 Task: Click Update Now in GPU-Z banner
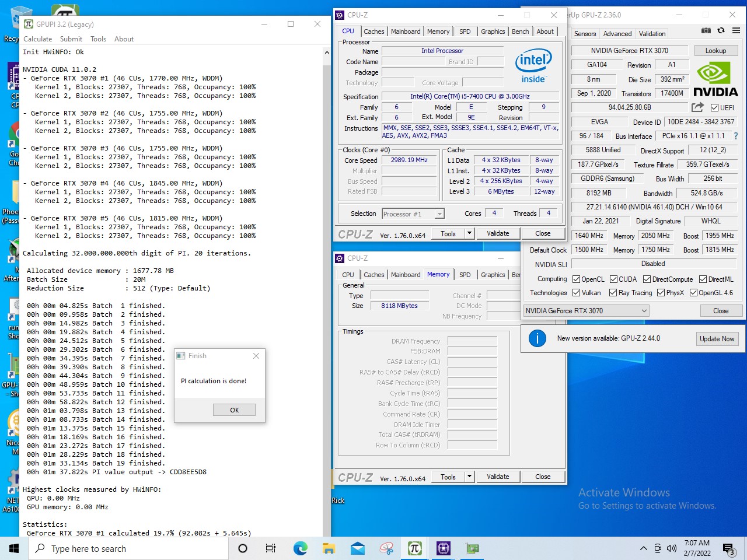[717, 339]
